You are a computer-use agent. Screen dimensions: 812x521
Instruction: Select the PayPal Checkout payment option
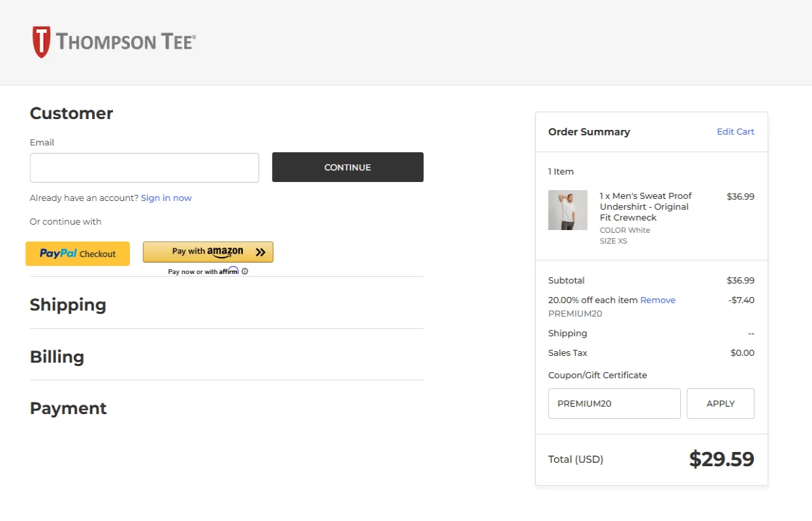click(77, 253)
